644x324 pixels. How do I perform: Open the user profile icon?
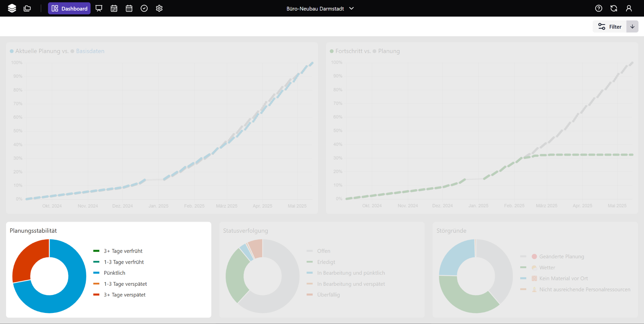[629, 8]
